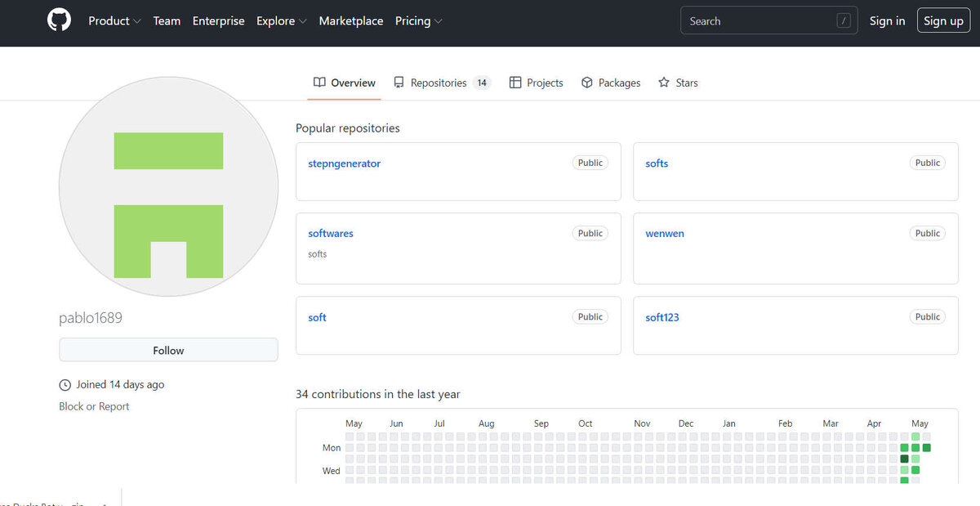Open the Team page

click(x=167, y=21)
